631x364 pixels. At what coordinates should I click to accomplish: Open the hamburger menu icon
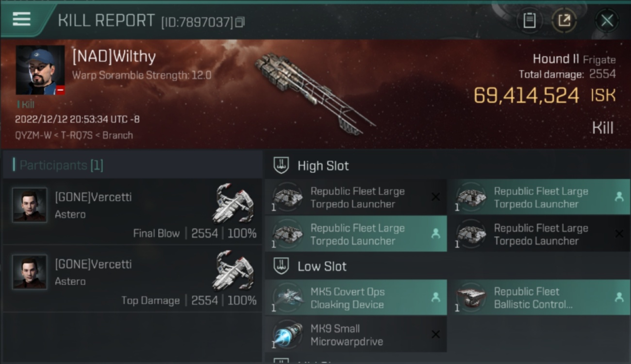click(22, 19)
